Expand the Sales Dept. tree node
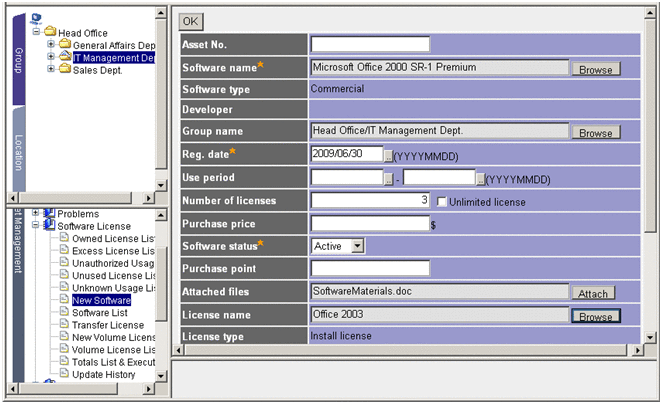 coord(51,70)
